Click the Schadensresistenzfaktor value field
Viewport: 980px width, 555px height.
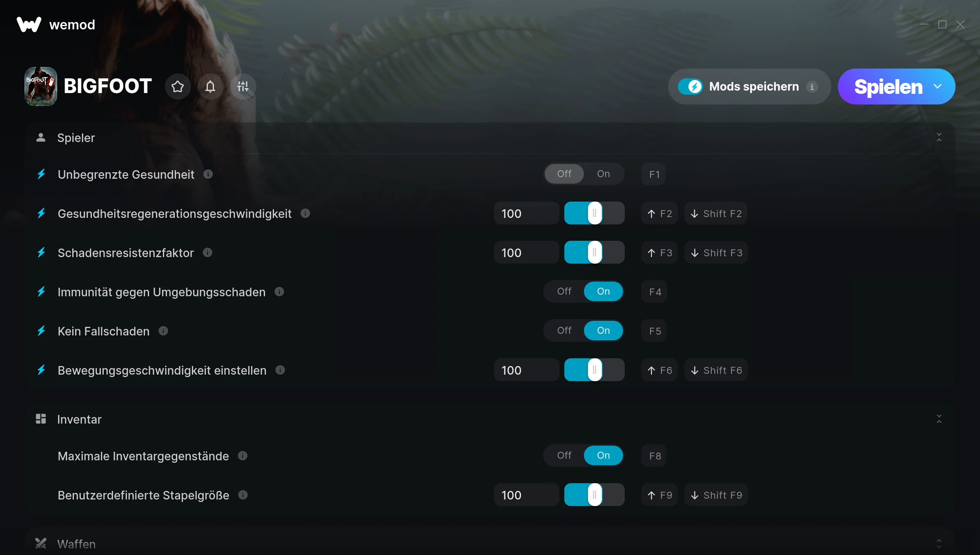[526, 253]
